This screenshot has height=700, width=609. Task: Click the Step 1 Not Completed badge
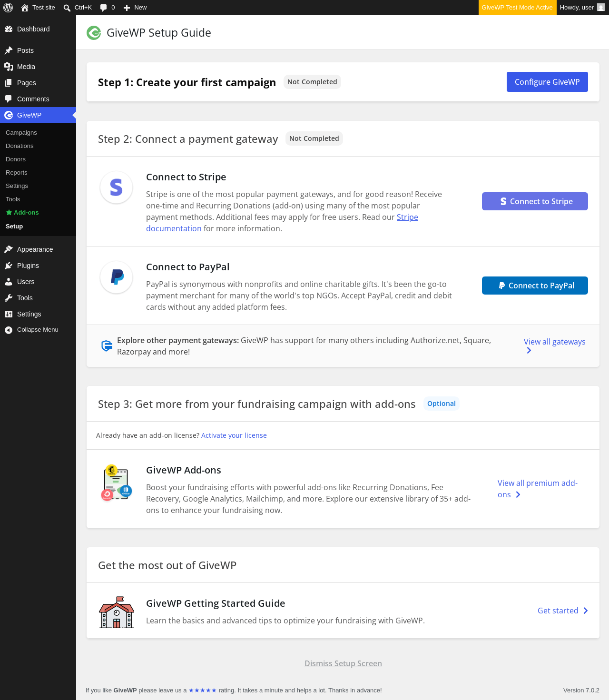[312, 82]
